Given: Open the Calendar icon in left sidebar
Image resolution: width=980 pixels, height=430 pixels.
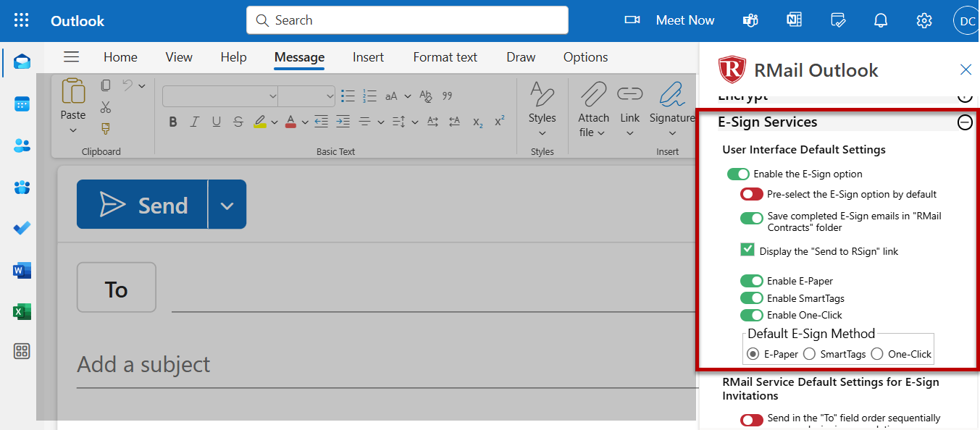Looking at the screenshot, I should 22,104.
